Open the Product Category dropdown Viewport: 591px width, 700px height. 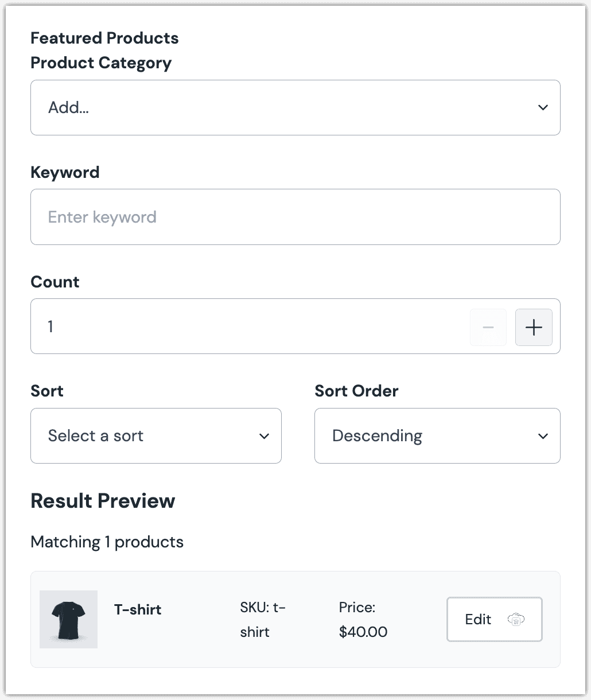295,107
